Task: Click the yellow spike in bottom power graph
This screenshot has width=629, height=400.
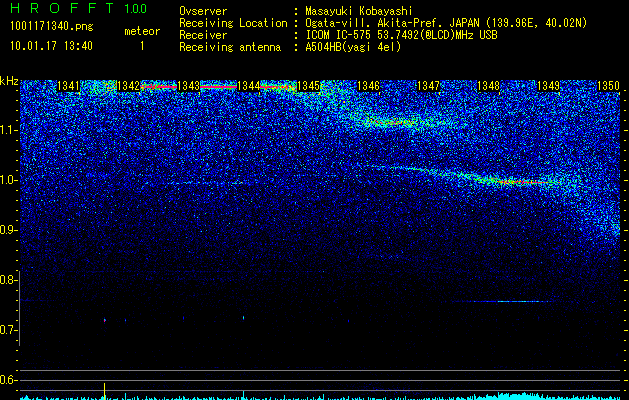Action: click(x=104, y=390)
